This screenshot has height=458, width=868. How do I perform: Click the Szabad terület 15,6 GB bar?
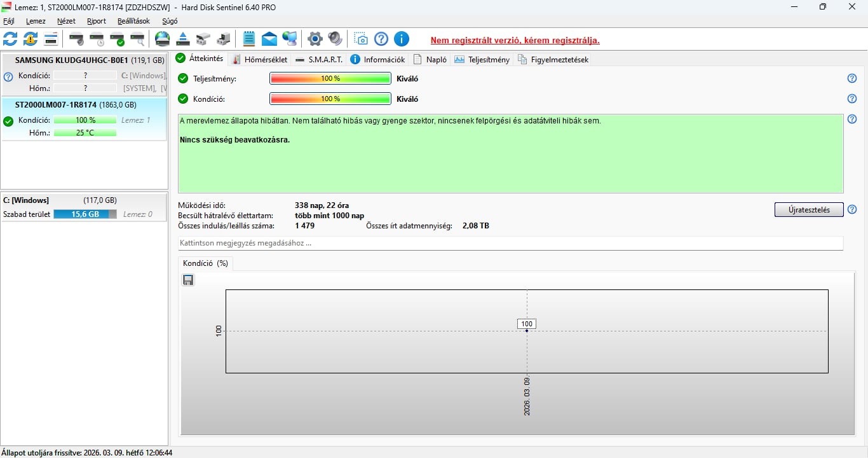[85, 214]
